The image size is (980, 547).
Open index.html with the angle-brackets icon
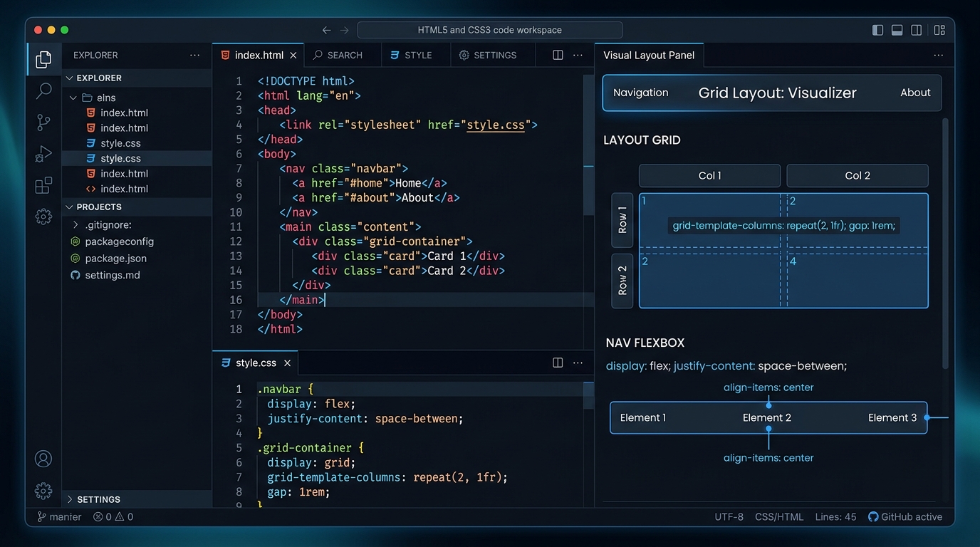tap(137, 189)
